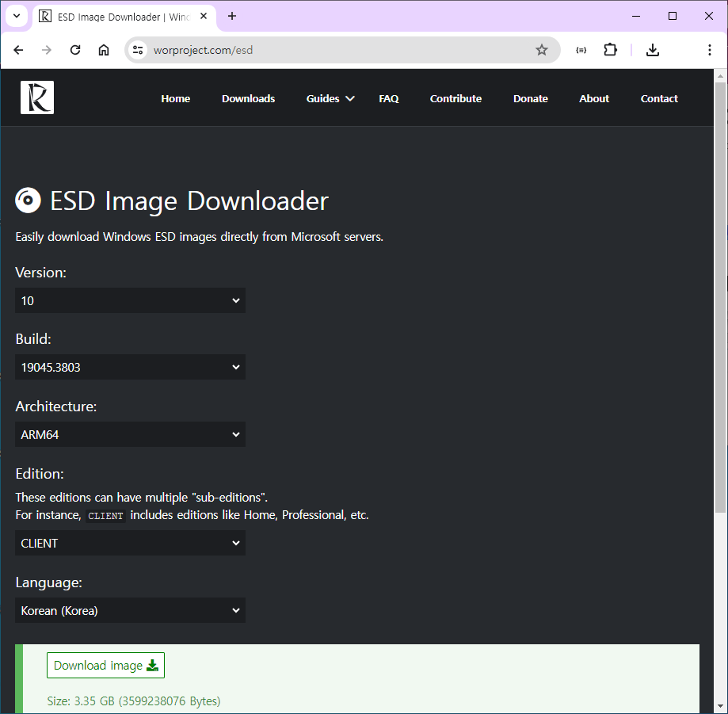This screenshot has height=714, width=728.
Task: Click the address bar showing worproject.com/esd
Action: 343,50
